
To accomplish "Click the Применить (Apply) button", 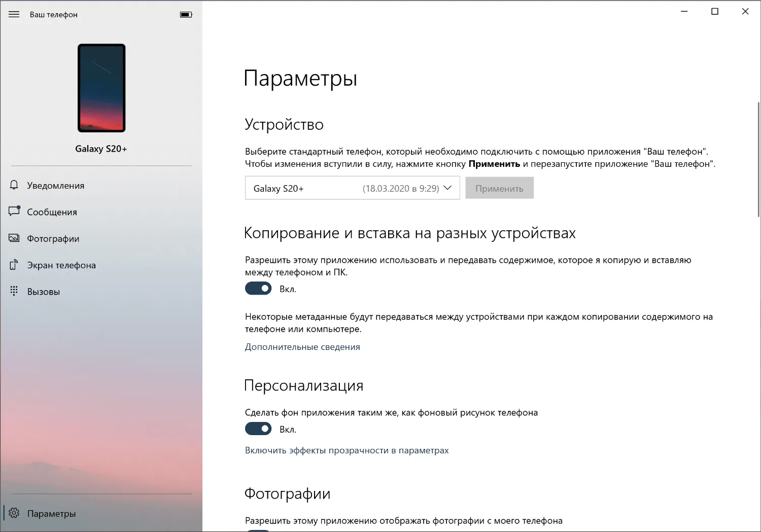I will click(x=499, y=188).
